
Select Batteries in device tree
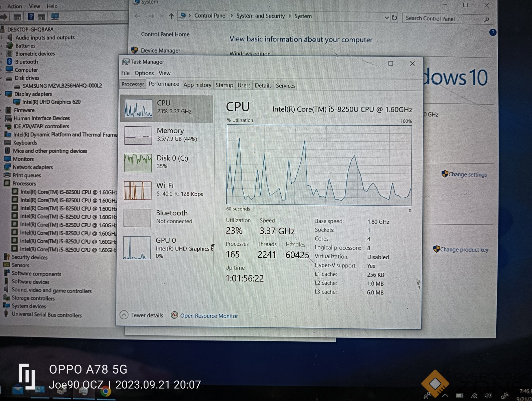click(25, 45)
